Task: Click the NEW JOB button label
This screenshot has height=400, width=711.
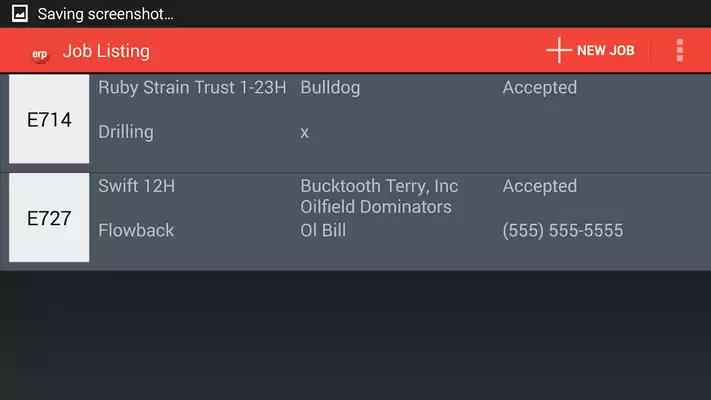Action: pos(605,50)
